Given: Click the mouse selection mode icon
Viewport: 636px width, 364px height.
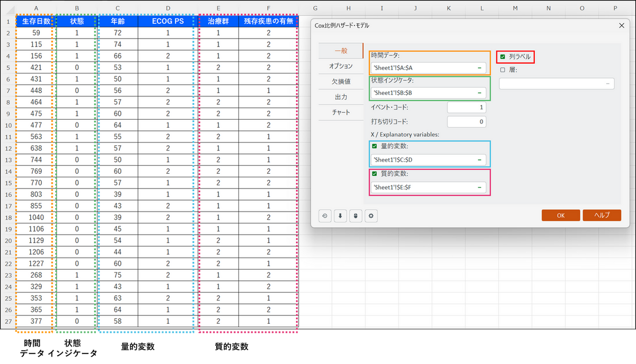Looking at the screenshot, I should (356, 216).
